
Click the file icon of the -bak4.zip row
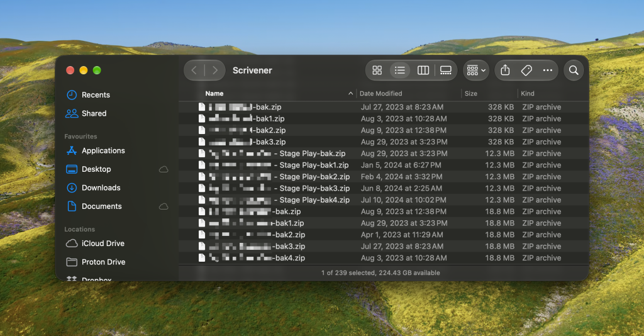[202, 257]
